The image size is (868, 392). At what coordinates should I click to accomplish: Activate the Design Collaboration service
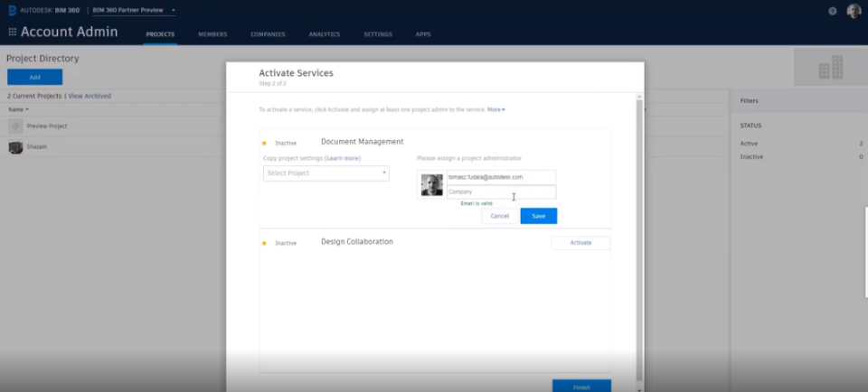(x=580, y=243)
